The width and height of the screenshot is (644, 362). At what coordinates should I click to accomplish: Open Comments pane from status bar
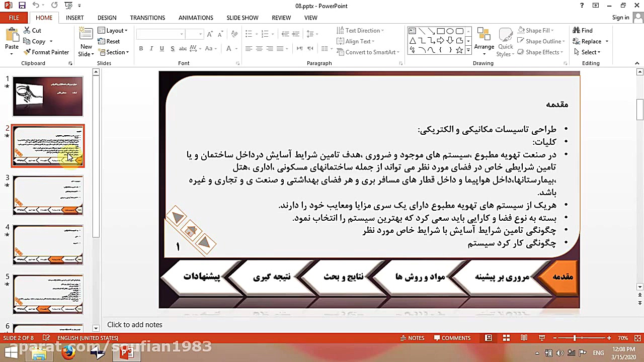(x=452, y=338)
